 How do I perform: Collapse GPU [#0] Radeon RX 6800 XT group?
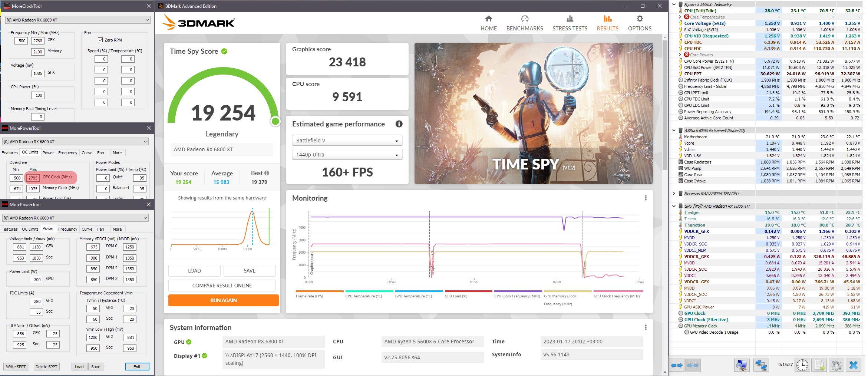point(674,206)
